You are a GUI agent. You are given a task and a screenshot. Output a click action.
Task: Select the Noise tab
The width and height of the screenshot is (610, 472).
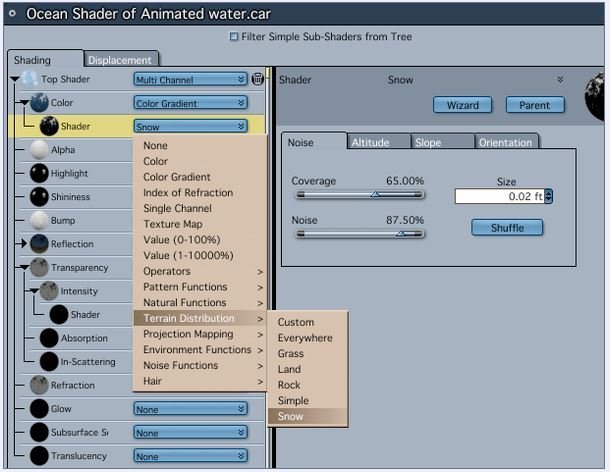(314, 142)
